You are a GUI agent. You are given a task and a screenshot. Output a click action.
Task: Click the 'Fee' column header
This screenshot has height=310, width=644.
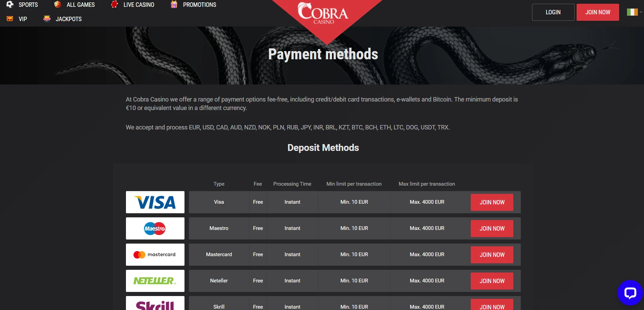pos(258,184)
